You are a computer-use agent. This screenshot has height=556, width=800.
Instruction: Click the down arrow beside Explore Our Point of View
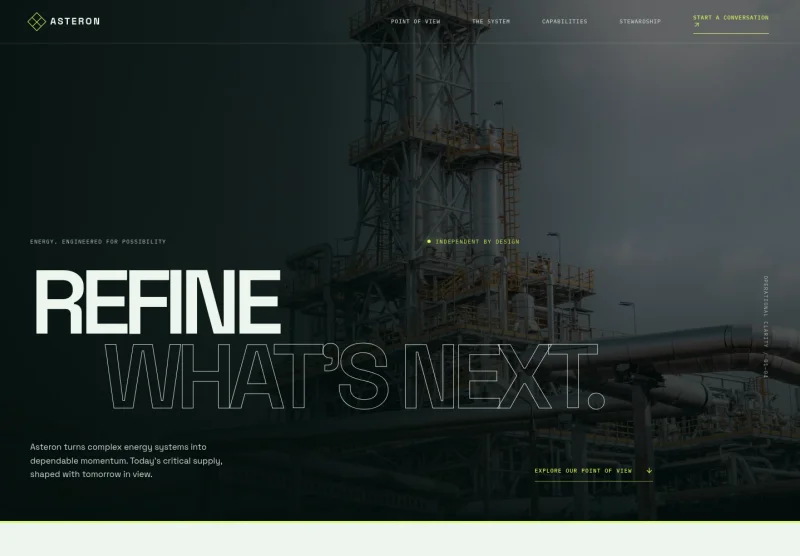click(649, 471)
